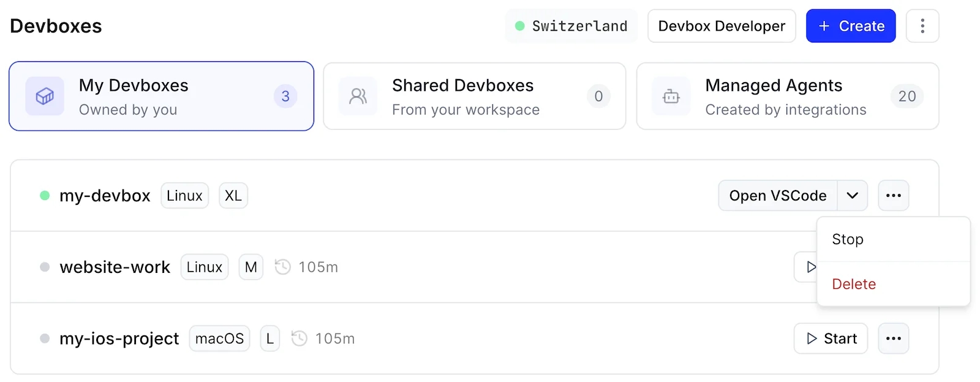Click the website-work name
Viewport: 980px width, 382px height.
115,267
